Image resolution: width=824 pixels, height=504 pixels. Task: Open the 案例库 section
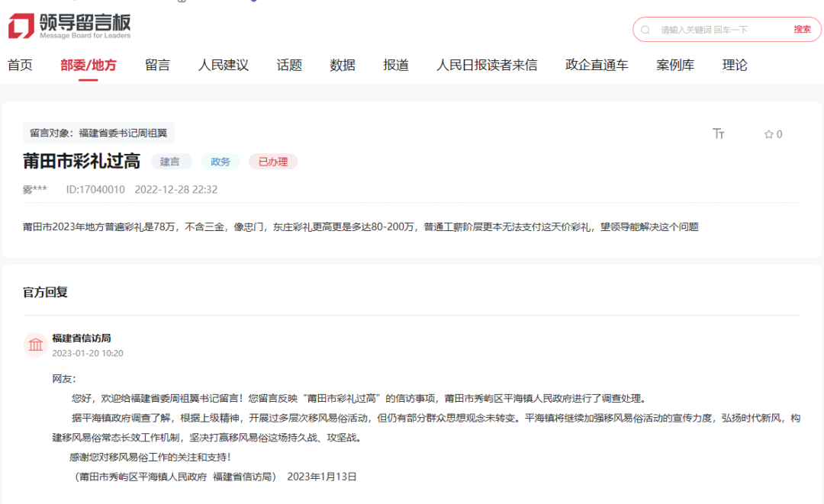pos(674,65)
